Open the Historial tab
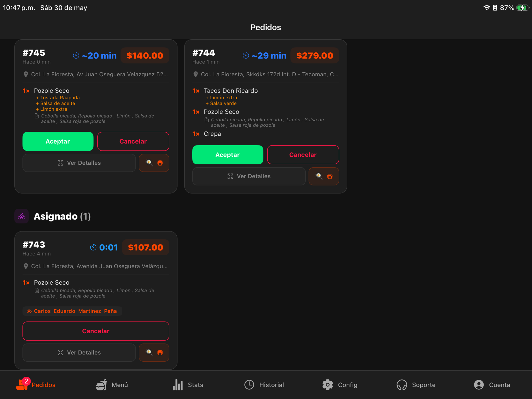 [x=264, y=385]
